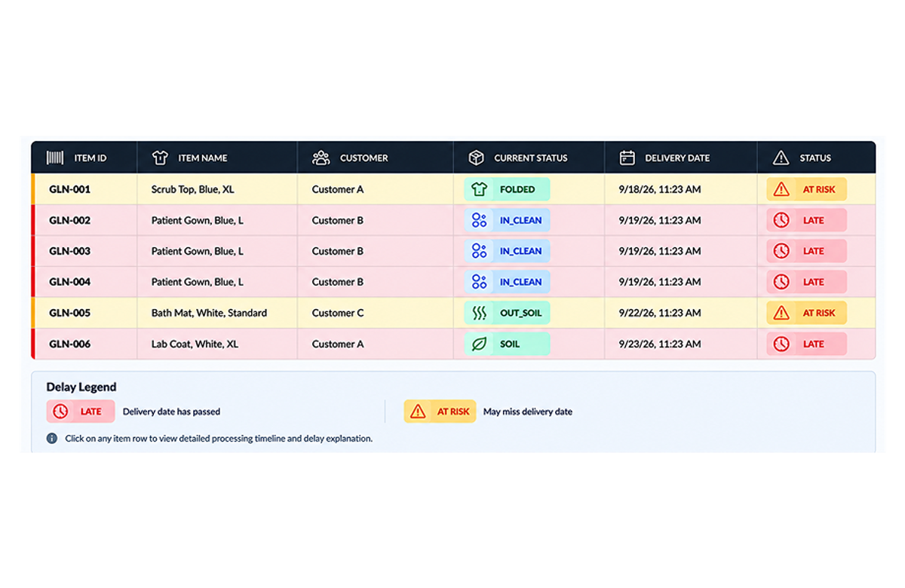Click the warning icon in GLN-001 AT RISK badge
Image resolution: width=905 pixels, height=588 pixels.
click(x=781, y=189)
